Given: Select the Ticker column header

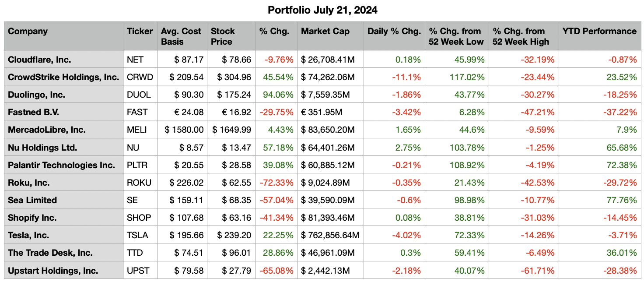Looking at the screenshot, I should point(140,32).
